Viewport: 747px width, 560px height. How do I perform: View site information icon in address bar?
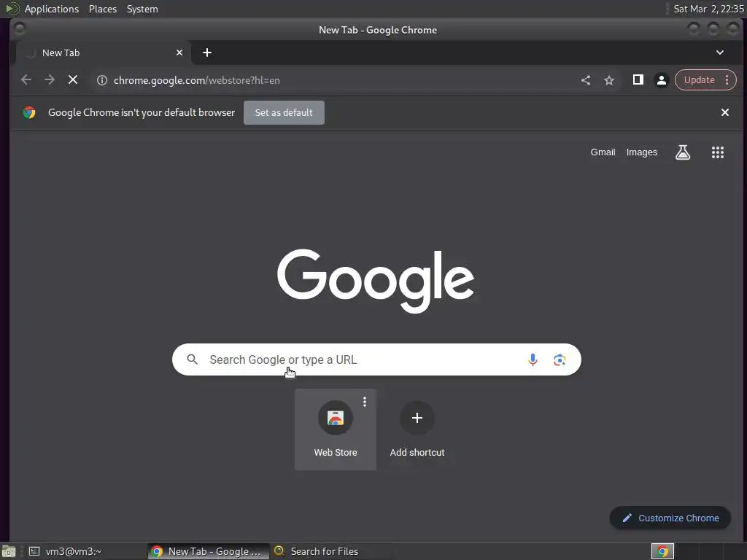(102, 80)
